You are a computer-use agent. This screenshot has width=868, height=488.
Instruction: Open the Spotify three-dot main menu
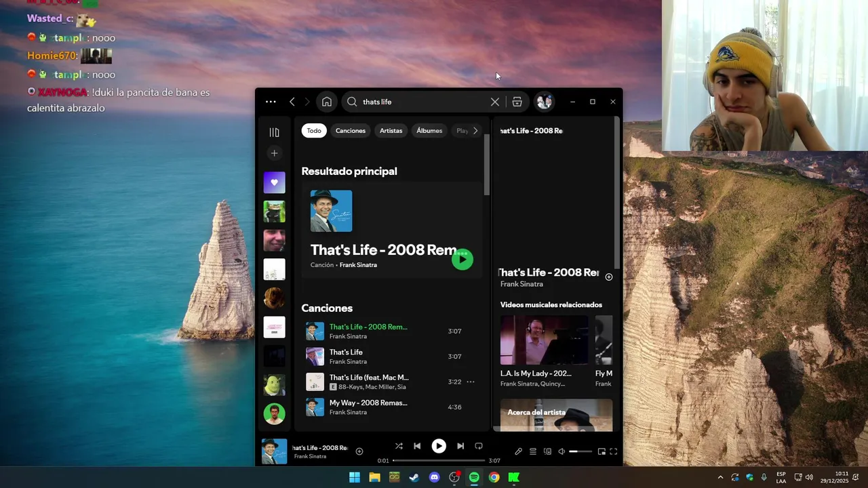271,102
